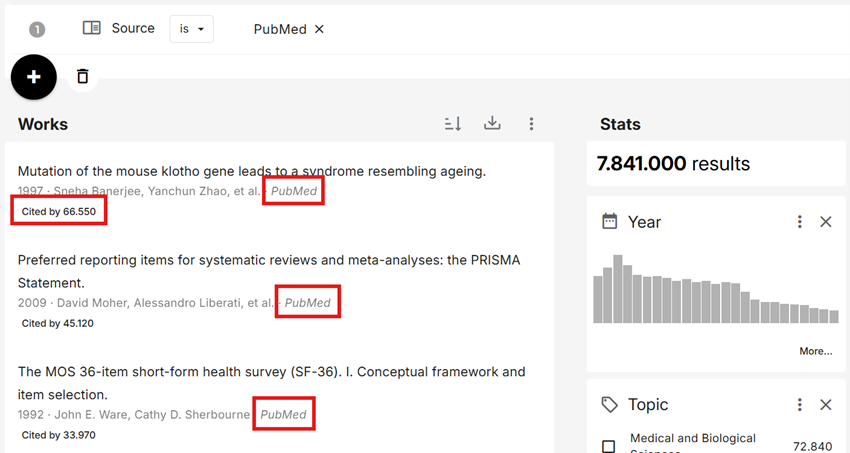
Task: Open the Works three-dot menu
Action: (x=531, y=124)
